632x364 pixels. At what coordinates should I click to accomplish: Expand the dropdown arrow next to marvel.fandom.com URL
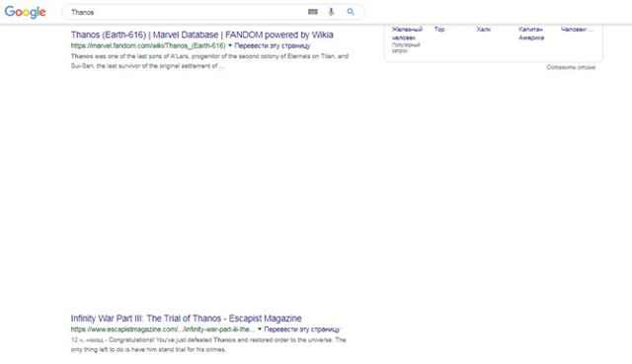tap(230, 45)
